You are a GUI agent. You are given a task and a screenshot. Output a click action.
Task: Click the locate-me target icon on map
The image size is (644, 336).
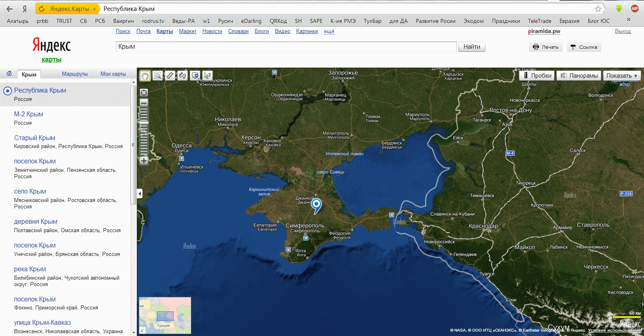[x=144, y=93]
